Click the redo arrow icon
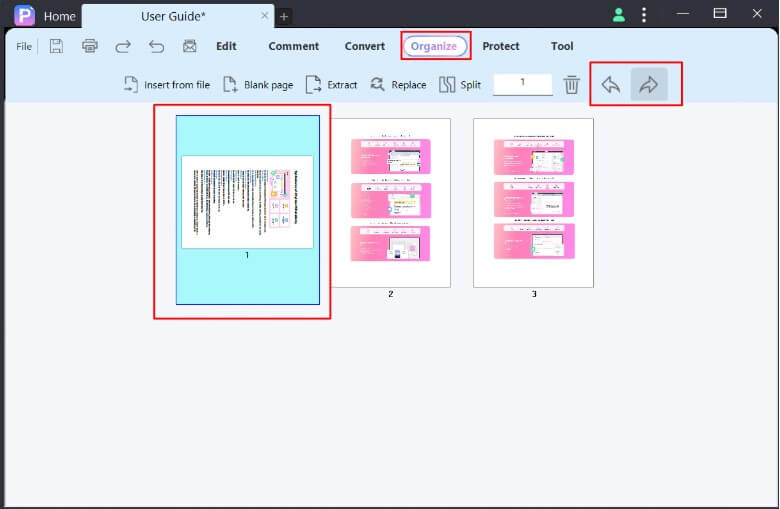Image resolution: width=780 pixels, height=509 pixels. [123, 47]
